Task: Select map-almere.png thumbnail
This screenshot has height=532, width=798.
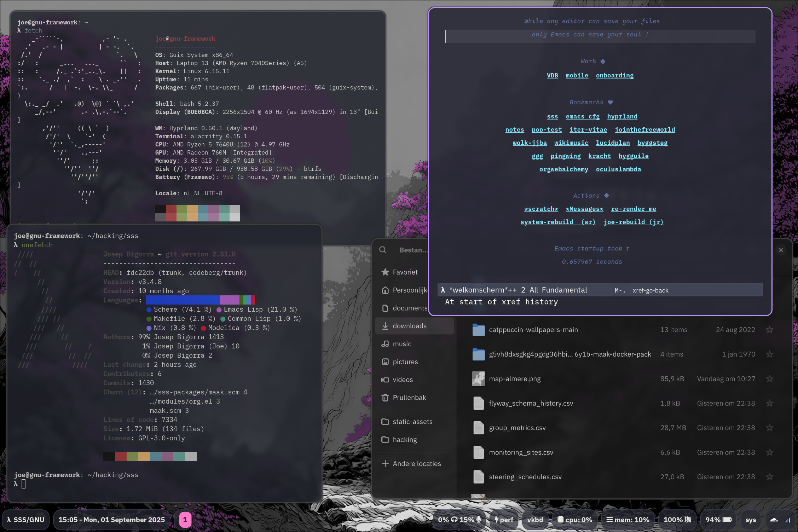Action: pyautogui.click(x=478, y=379)
